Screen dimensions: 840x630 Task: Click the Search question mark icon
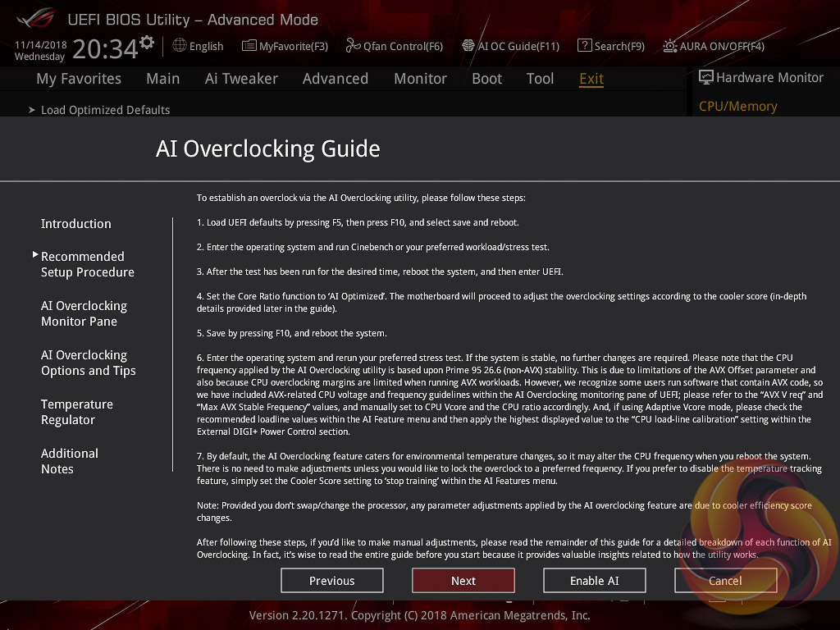[584, 46]
